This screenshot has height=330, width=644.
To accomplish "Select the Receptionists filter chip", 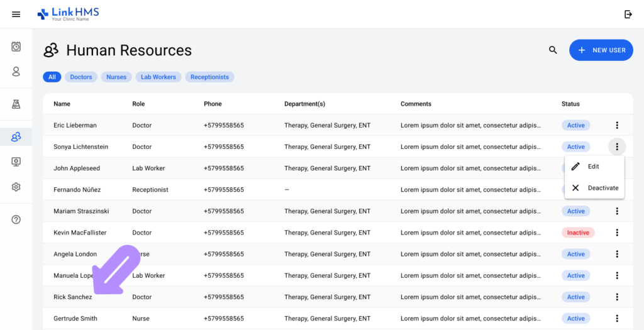I will pyautogui.click(x=209, y=77).
